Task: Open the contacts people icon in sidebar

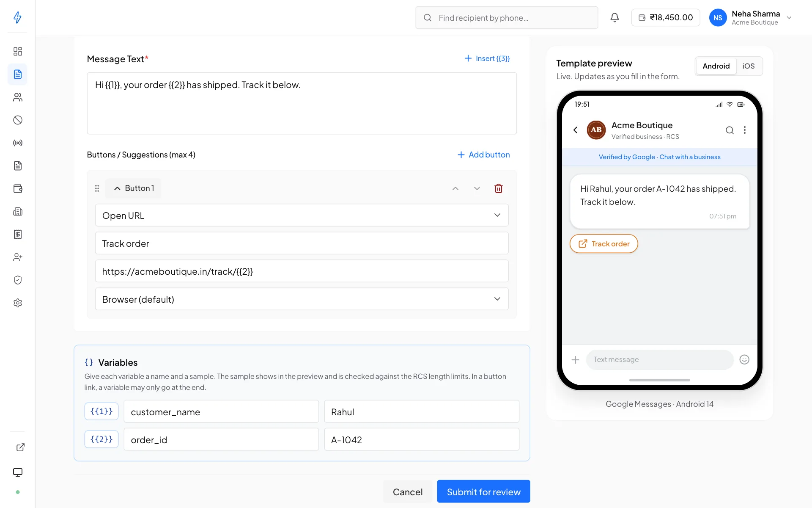Action: [x=18, y=97]
